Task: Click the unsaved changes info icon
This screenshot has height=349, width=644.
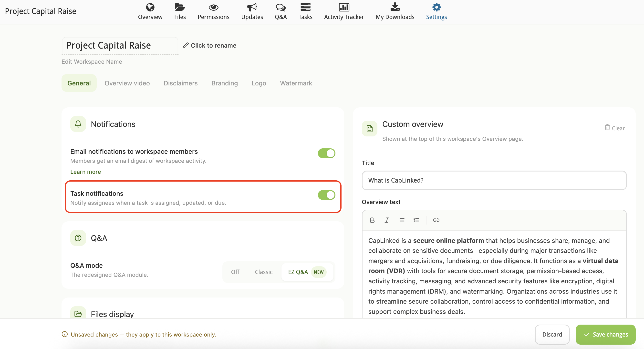Action: tap(64, 334)
